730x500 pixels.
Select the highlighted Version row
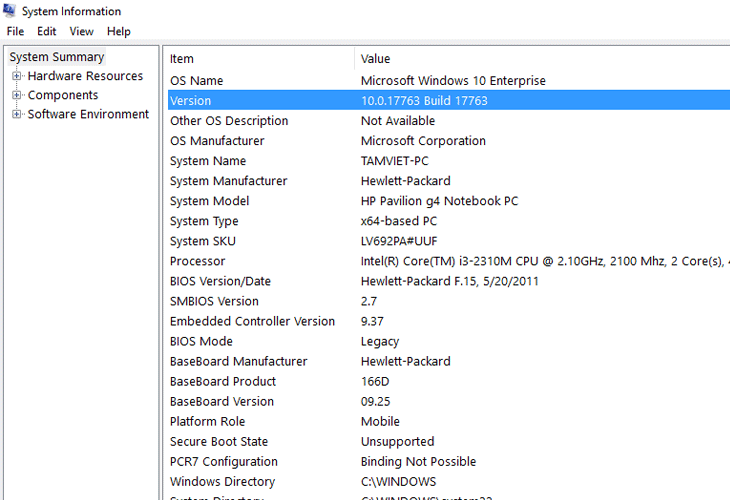(x=449, y=101)
